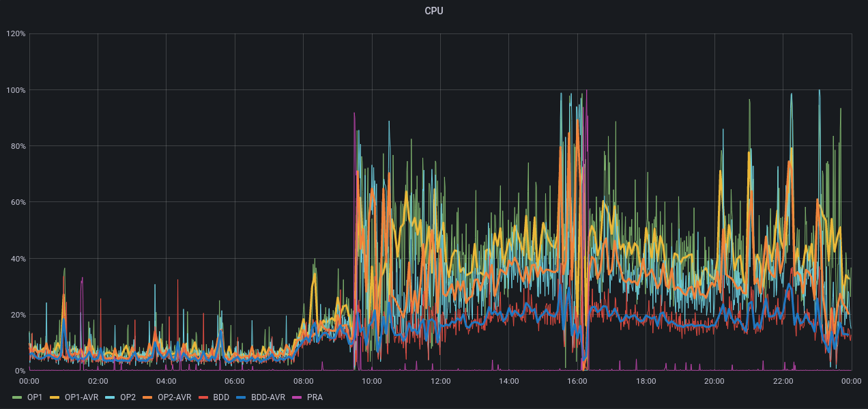The height and width of the screenshot is (409, 868).
Task: Toggle OP1-AVR series label in legend
Action: (82, 397)
